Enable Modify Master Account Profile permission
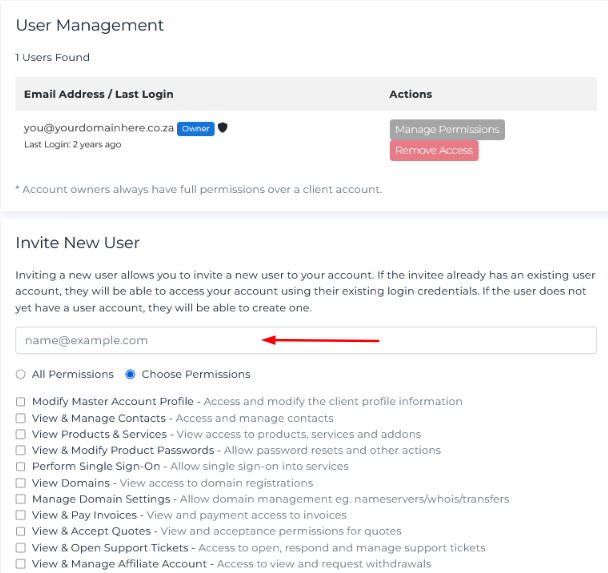 [21, 402]
